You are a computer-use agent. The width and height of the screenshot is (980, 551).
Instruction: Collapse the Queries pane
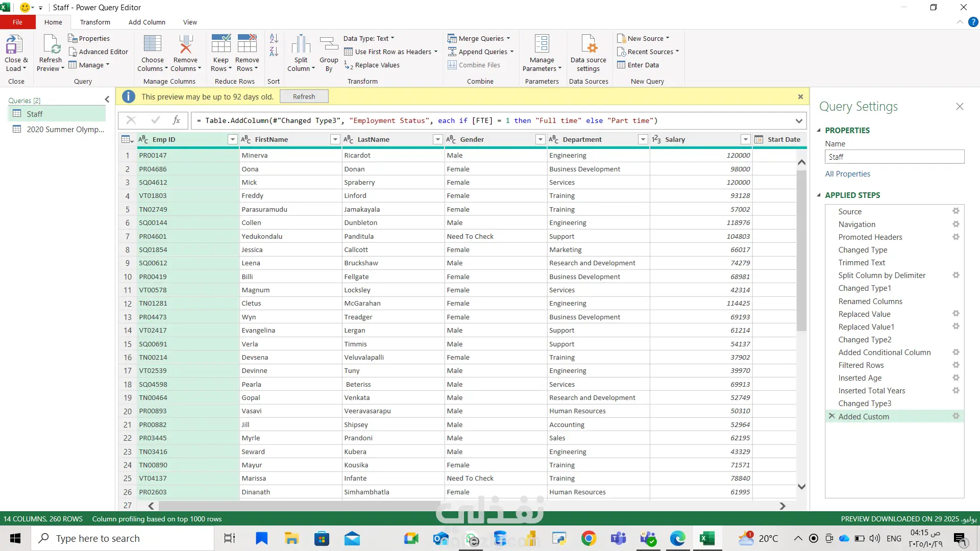pyautogui.click(x=107, y=100)
